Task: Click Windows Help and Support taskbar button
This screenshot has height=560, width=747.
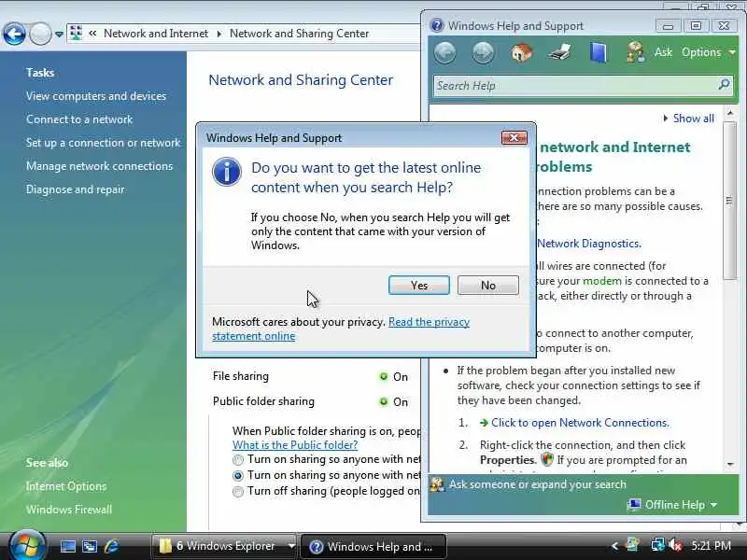Action: pyautogui.click(x=373, y=546)
